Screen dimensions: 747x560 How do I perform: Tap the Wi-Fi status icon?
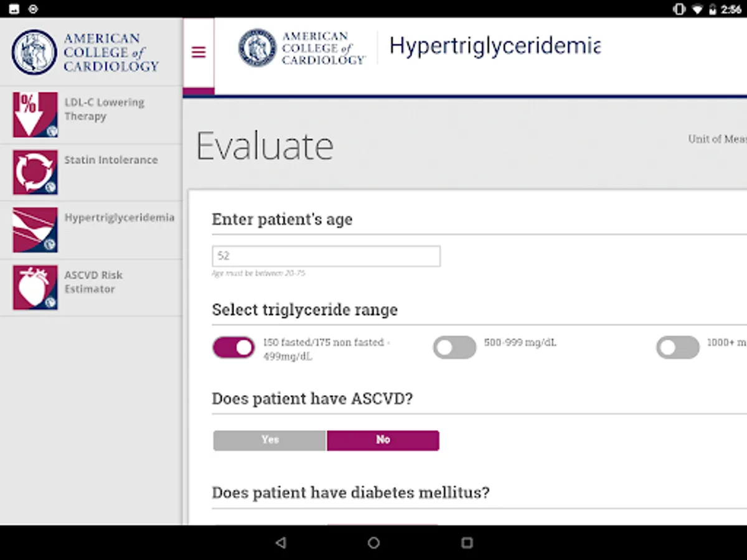click(698, 9)
